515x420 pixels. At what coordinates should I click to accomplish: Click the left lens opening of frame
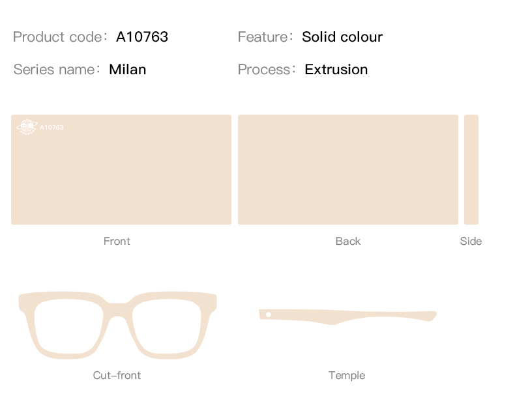(68, 326)
